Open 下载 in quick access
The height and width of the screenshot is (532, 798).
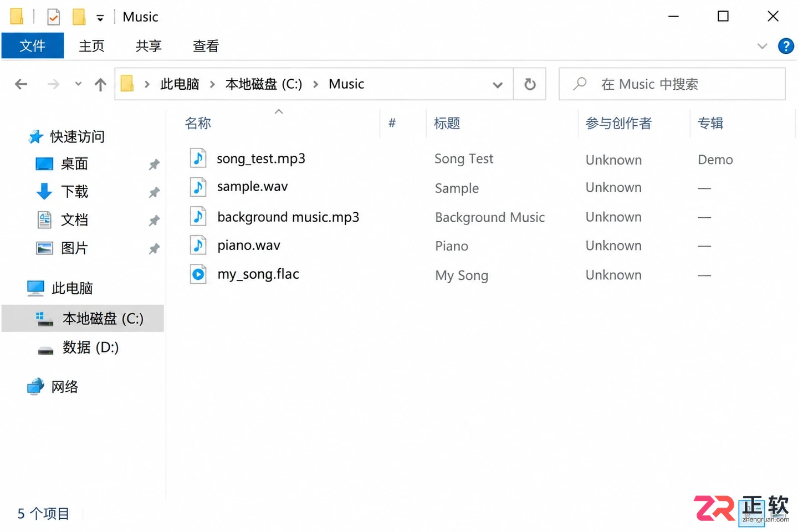coord(74,192)
